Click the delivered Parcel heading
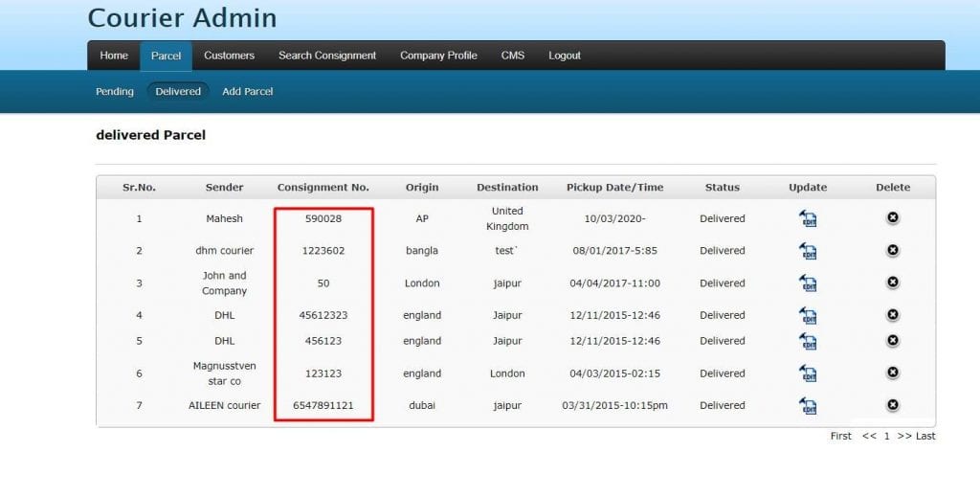 150,135
